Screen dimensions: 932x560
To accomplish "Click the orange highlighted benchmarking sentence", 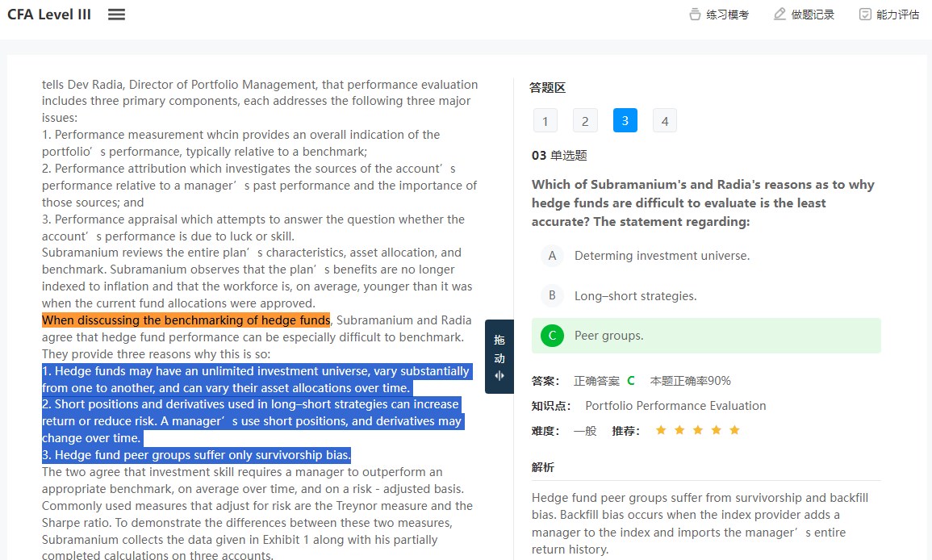I will point(186,320).
